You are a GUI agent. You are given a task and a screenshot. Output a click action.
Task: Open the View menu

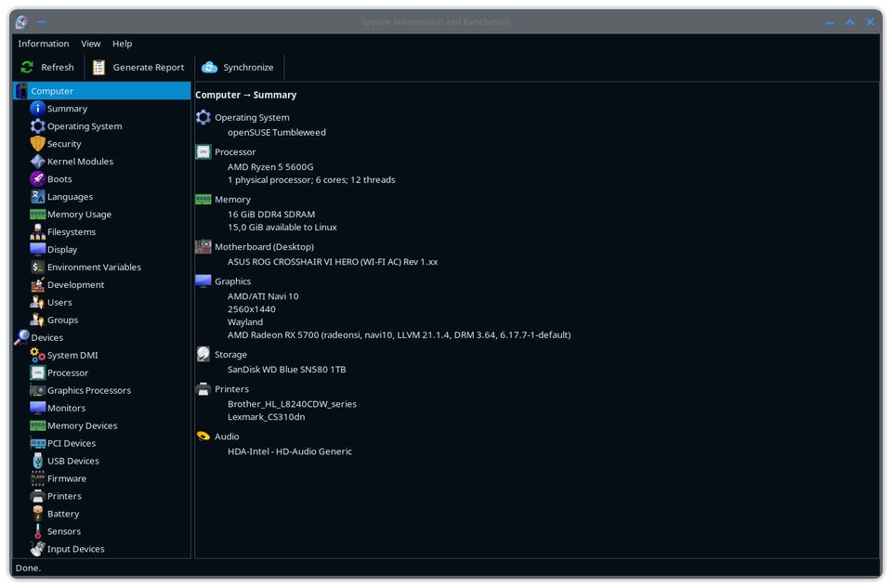pyautogui.click(x=90, y=44)
